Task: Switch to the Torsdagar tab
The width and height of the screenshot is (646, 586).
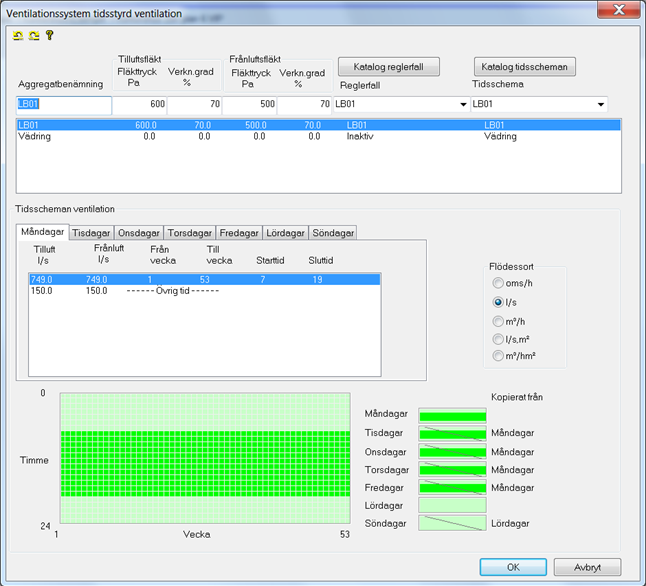Action: pyautogui.click(x=190, y=233)
